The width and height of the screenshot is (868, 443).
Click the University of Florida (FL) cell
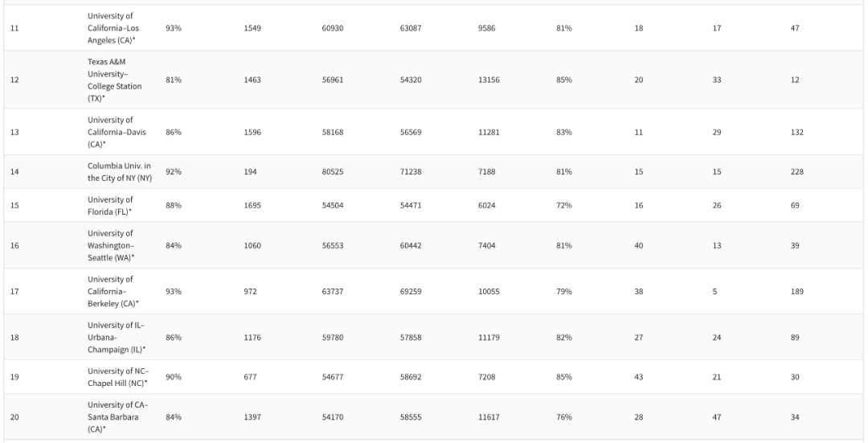(117, 205)
